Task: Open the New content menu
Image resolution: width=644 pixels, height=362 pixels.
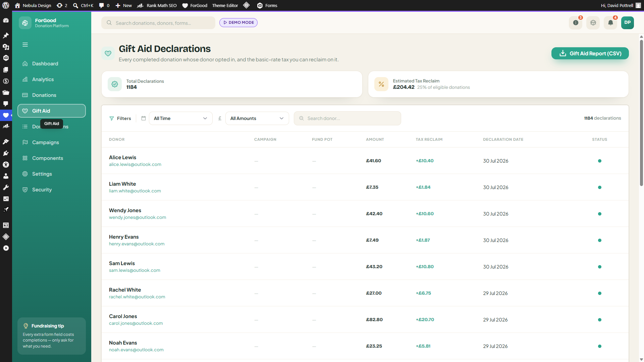Action: point(124,5)
